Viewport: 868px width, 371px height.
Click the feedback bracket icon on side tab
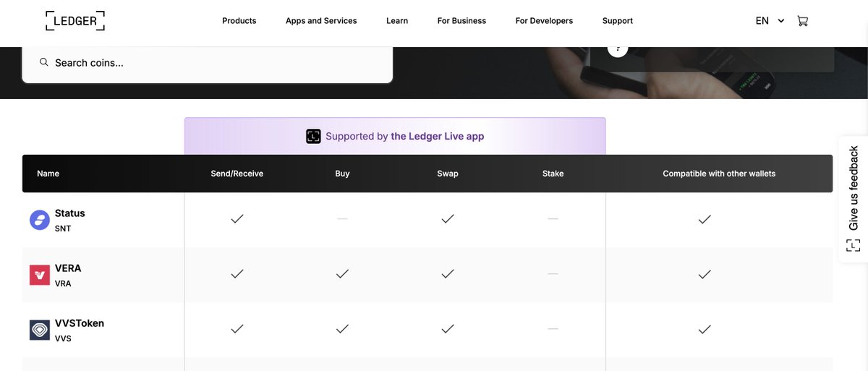coord(854,245)
